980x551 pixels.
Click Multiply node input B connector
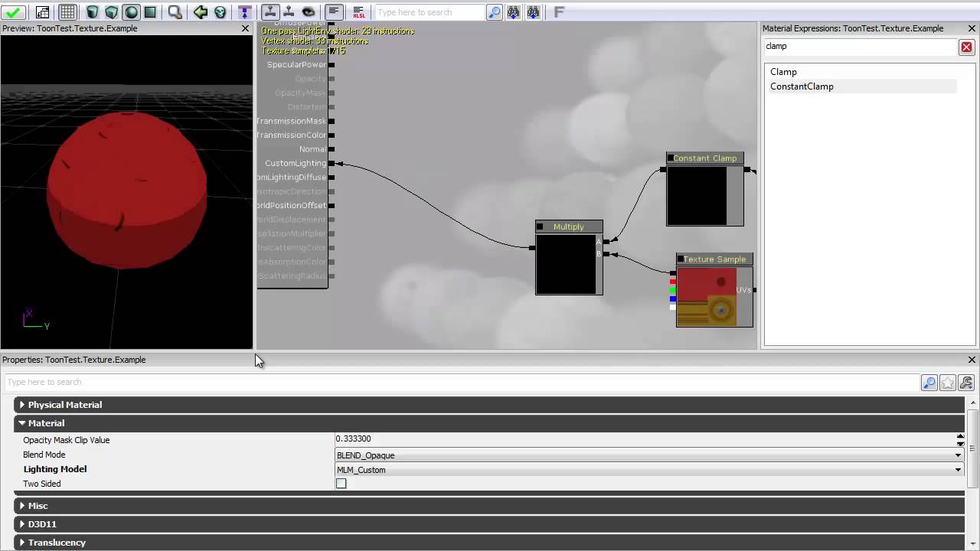click(x=606, y=254)
